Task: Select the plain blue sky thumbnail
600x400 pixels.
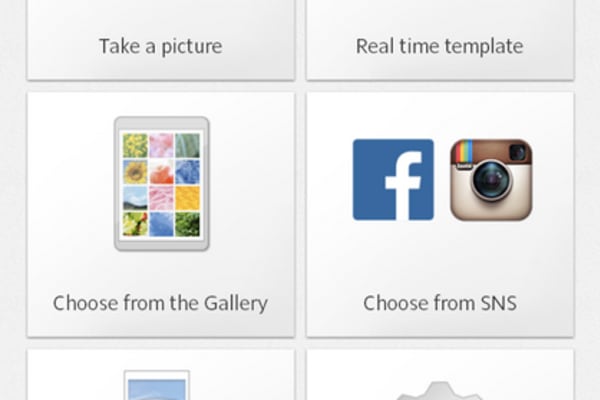Action: tap(161, 225)
